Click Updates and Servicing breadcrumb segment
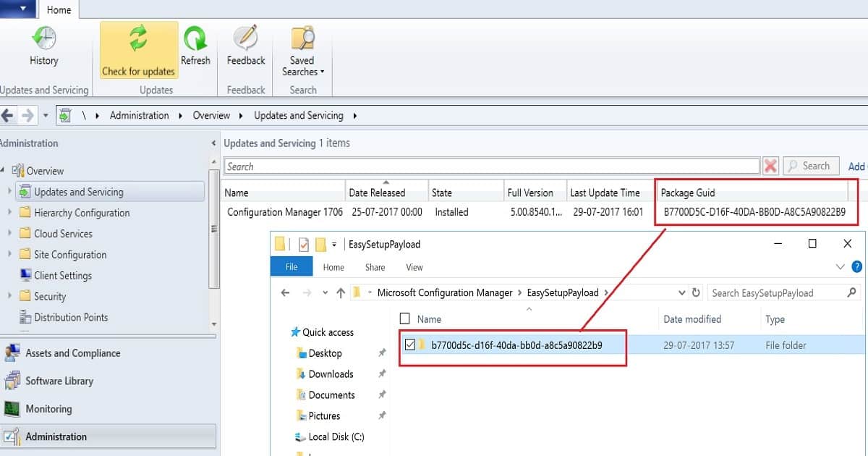868x456 pixels. click(x=298, y=115)
